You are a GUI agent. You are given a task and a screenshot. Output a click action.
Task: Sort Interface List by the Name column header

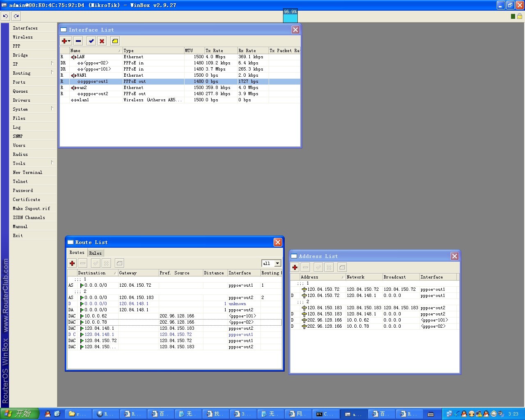(96, 50)
